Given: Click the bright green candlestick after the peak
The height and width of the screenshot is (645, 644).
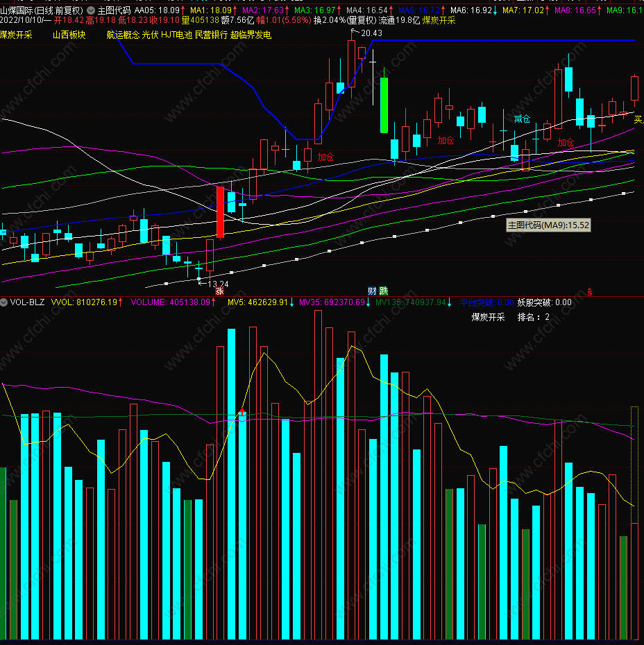Looking at the screenshot, I should (384, 105).
